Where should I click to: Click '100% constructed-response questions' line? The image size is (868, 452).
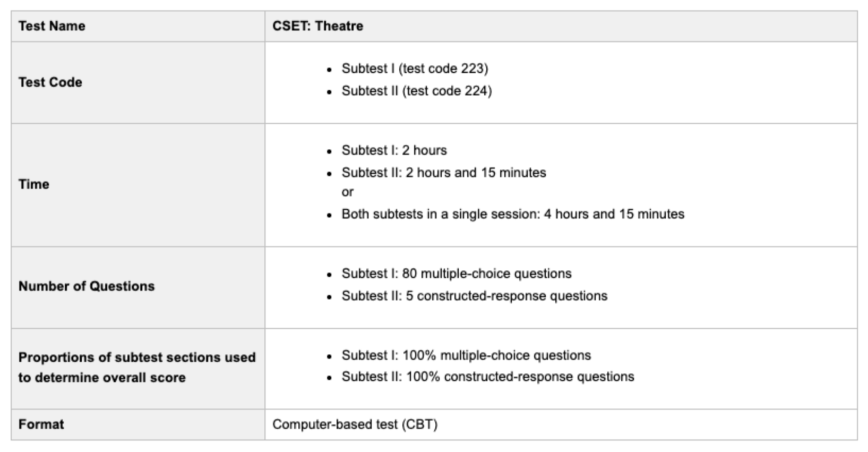488,377
